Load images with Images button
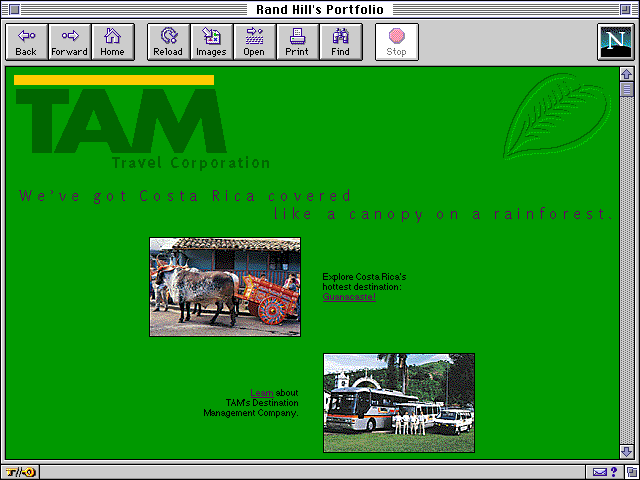The image size is (640, 480). 211,42
